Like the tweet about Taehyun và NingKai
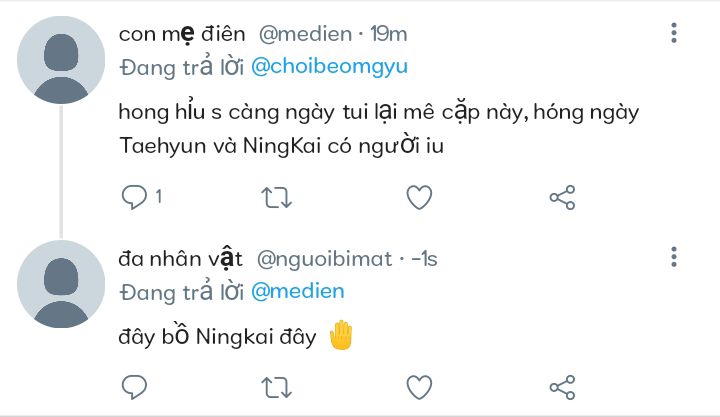This screenshot has width=720, height=417. click(419, 197)
